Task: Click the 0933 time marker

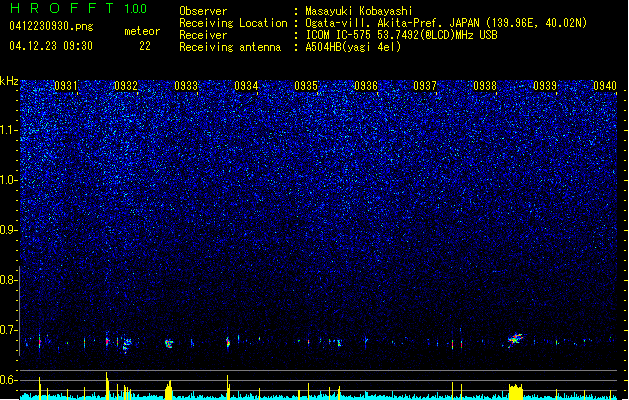Action: point(186,86)
